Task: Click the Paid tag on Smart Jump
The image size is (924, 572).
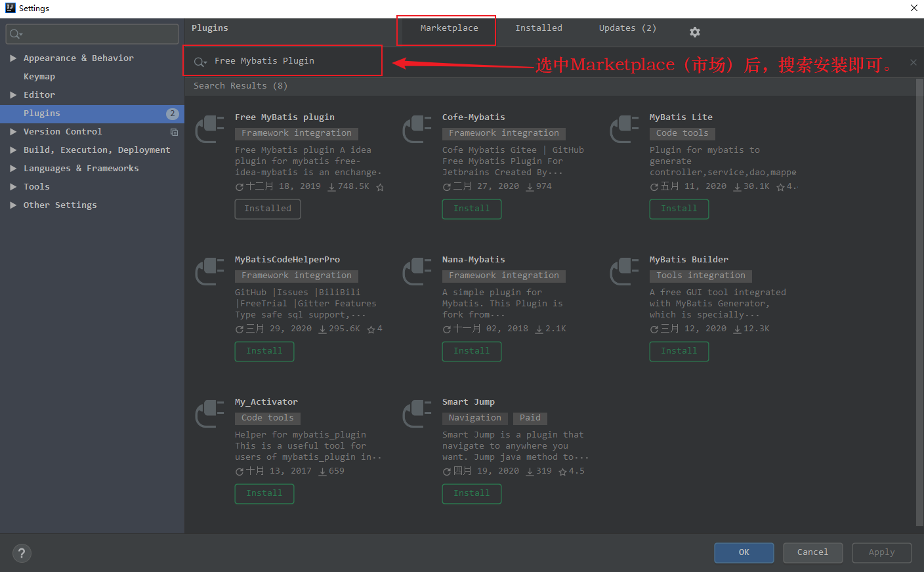Action: (530, 419)
